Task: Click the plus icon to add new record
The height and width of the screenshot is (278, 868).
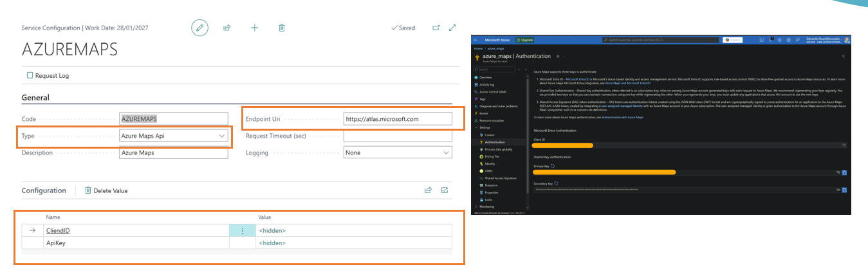Action: (x=254, y=28)
